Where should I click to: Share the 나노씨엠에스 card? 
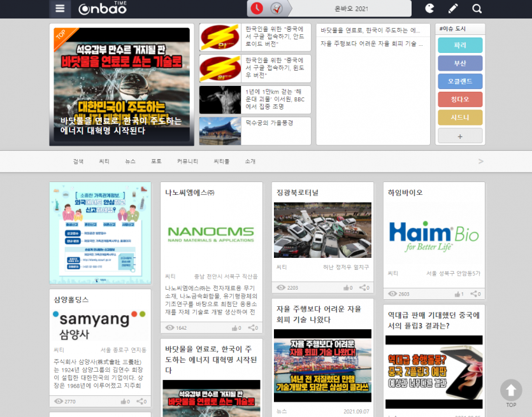252,328
